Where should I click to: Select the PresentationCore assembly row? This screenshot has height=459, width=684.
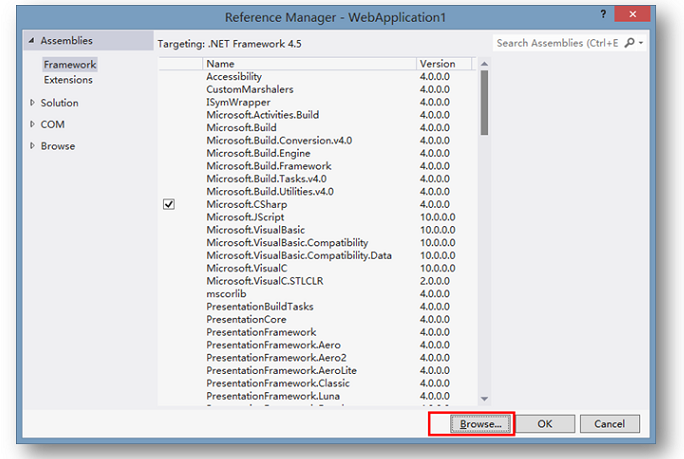(318, 319)
